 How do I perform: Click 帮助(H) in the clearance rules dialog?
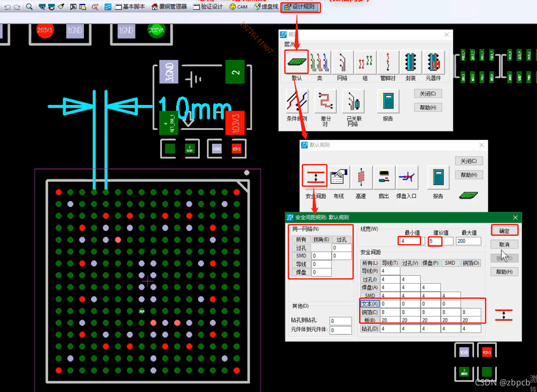[x=504, y=272]
